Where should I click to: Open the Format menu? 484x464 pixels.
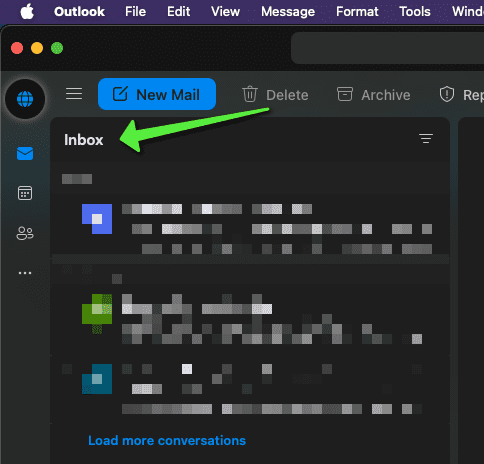[x=357, y=12]
